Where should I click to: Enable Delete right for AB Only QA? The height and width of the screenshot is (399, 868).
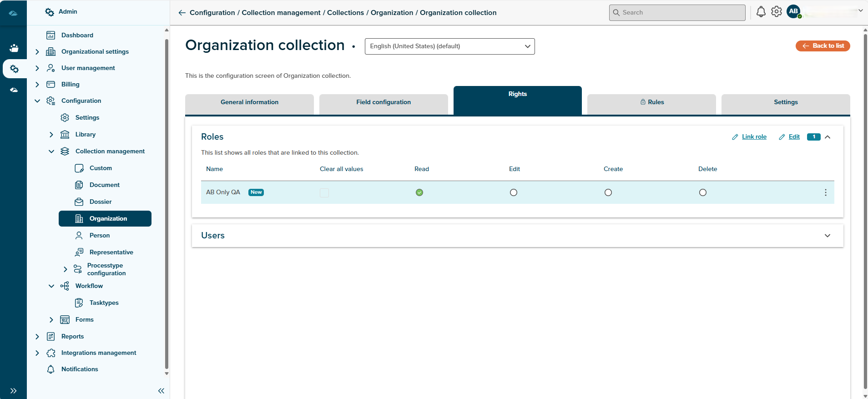(703, 192)
